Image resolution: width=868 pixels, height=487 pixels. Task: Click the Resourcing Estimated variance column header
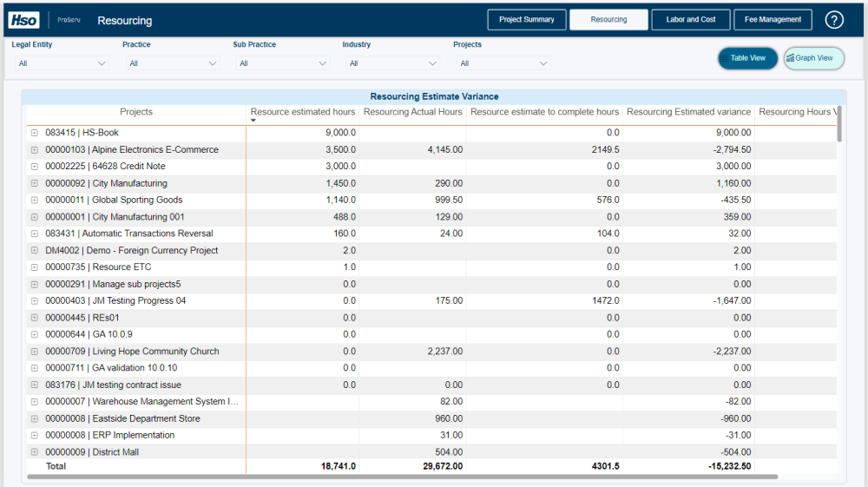coord(688,112)
